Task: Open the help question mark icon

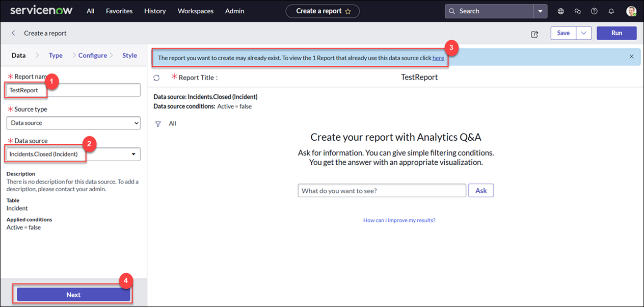Action: point(594,11)
